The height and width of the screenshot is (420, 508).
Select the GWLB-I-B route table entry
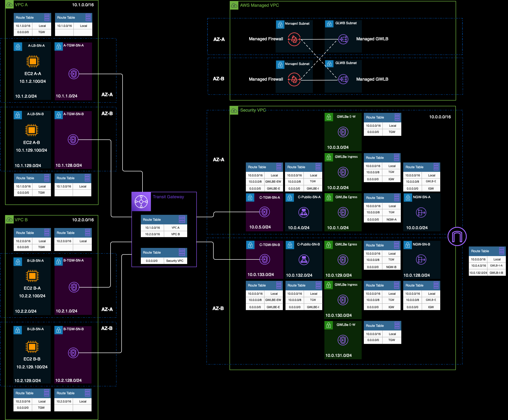496,273
